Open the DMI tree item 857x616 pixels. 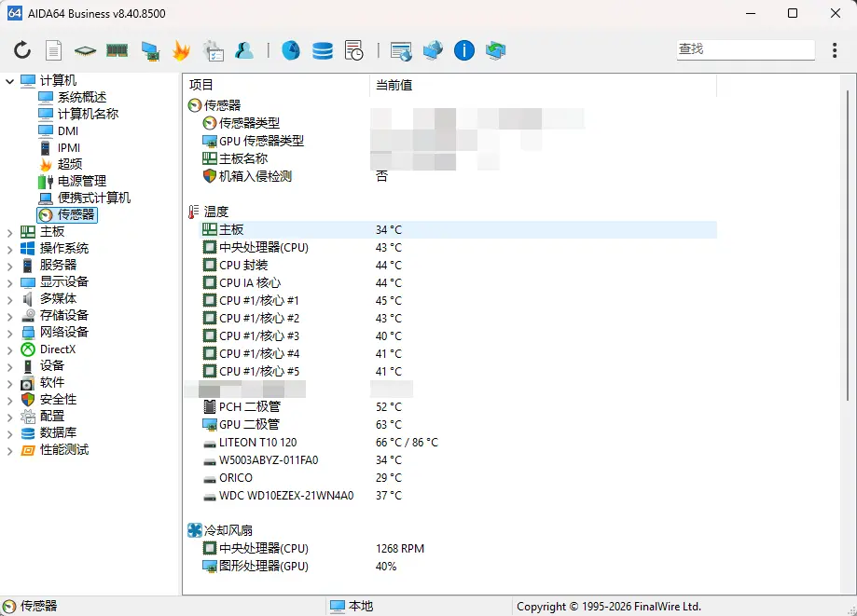tap(68, 131)
